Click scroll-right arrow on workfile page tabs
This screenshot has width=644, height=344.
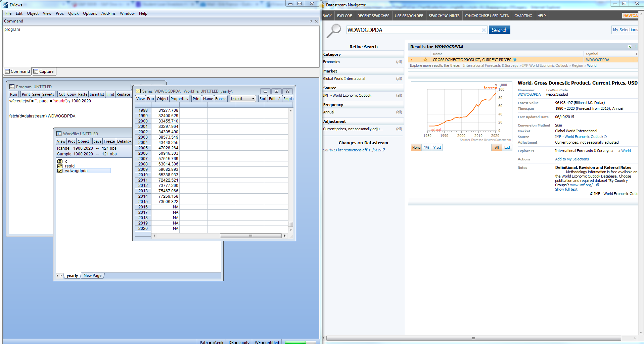coord(61,276)
